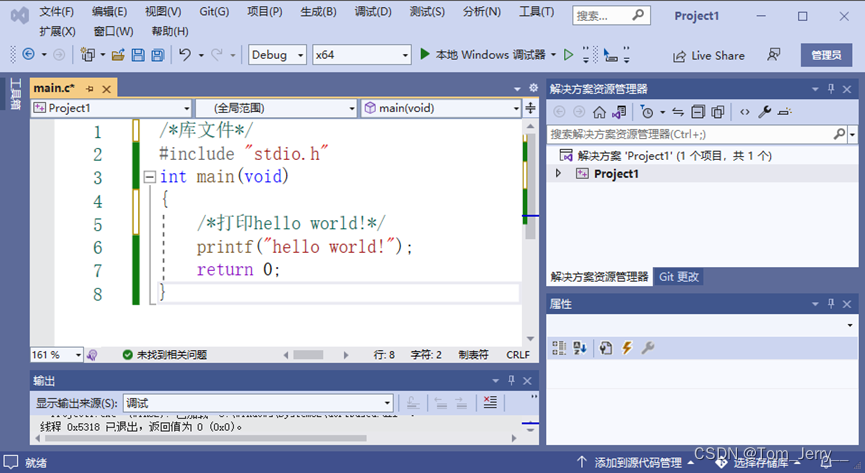
Task: Click Sync with Active Document arrows icon
Action: pyautogui.click(x=678, y=112)
